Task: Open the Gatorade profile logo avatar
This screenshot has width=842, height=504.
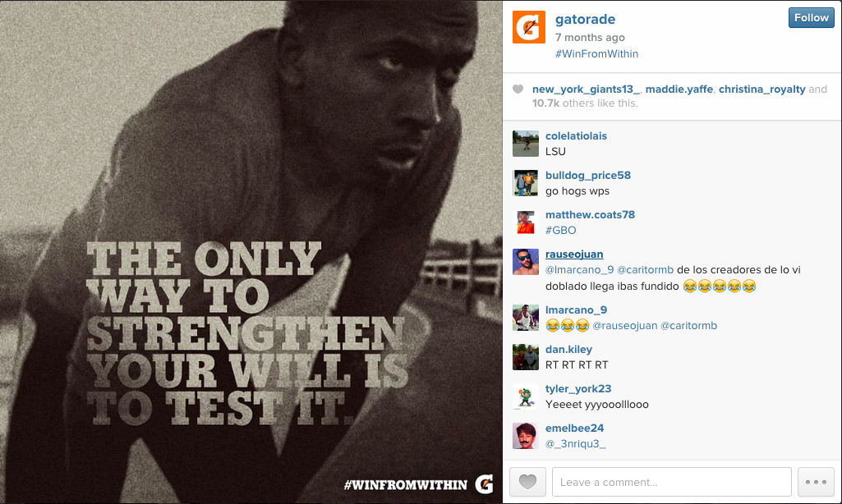Action: [x=528, y=27]
